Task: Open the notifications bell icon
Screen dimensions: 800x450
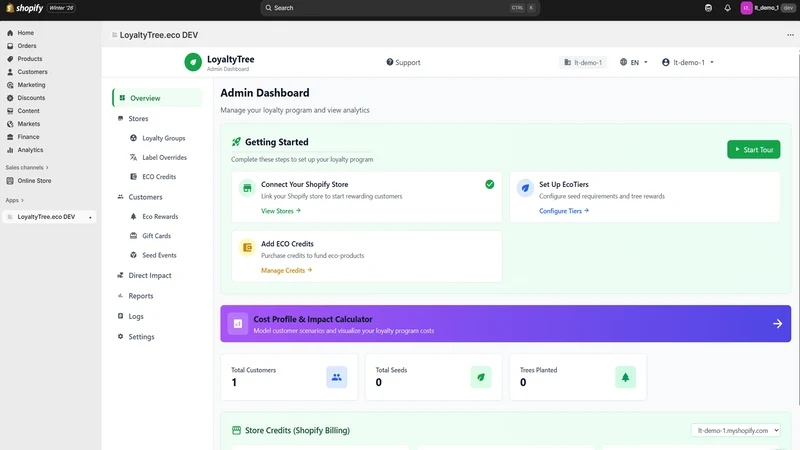Action: 728,8
